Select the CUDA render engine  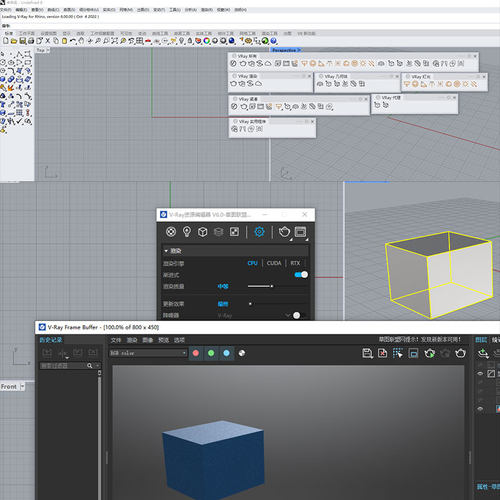tap(274, 263)
